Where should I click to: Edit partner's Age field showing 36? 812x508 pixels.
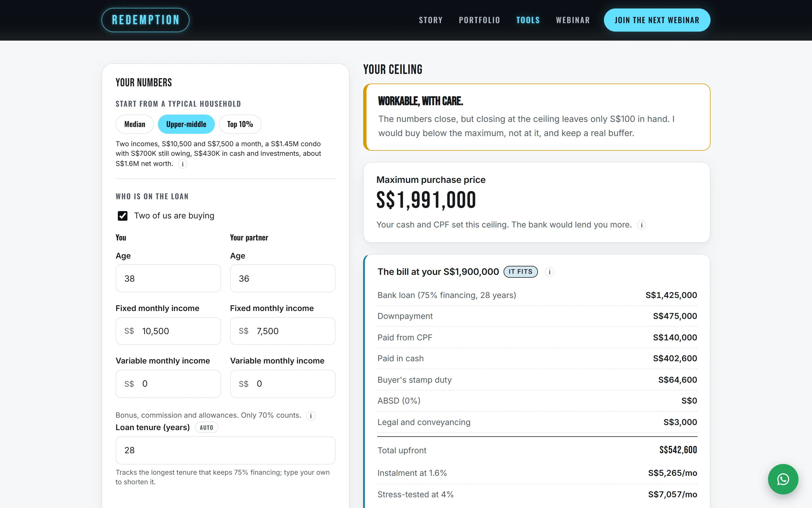[283, 278]
